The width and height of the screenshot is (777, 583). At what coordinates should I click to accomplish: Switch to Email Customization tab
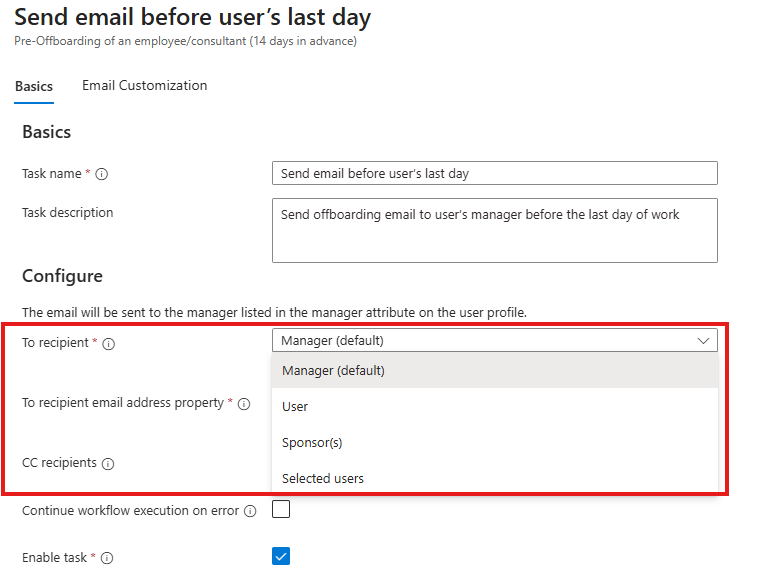145,86
